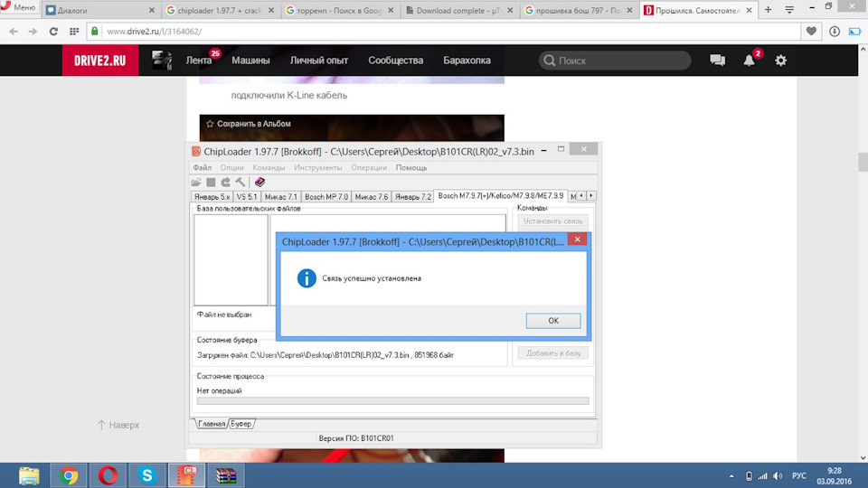Open the Помощь menu in ChipLoader
Image resolution: width=868 pixels, height=488 pixels.
[x=411, y=168]
